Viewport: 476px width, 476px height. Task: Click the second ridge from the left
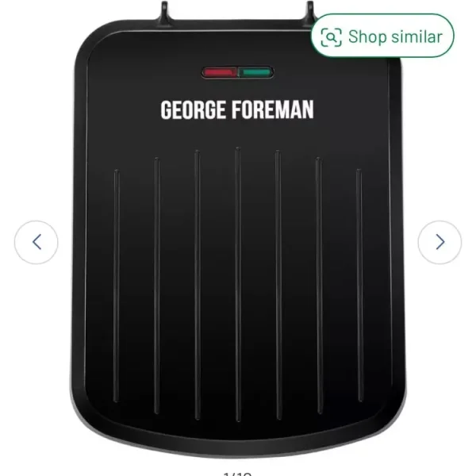point(156,286)
